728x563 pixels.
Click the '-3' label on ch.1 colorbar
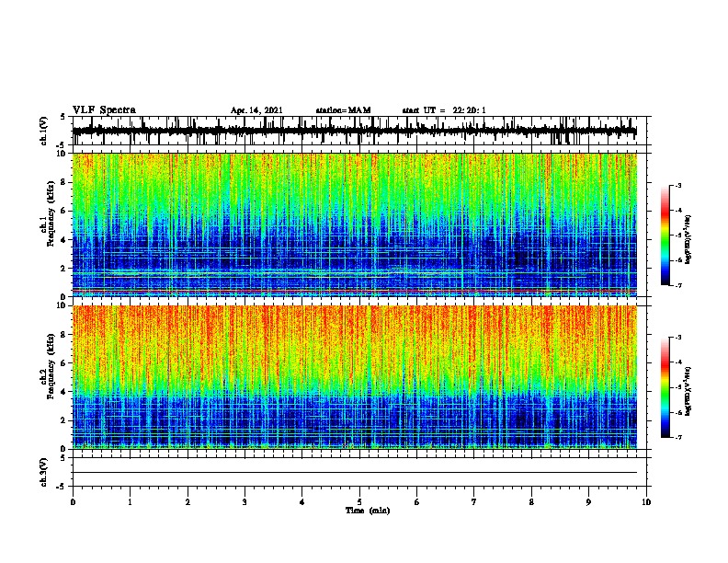click(677, 185)
